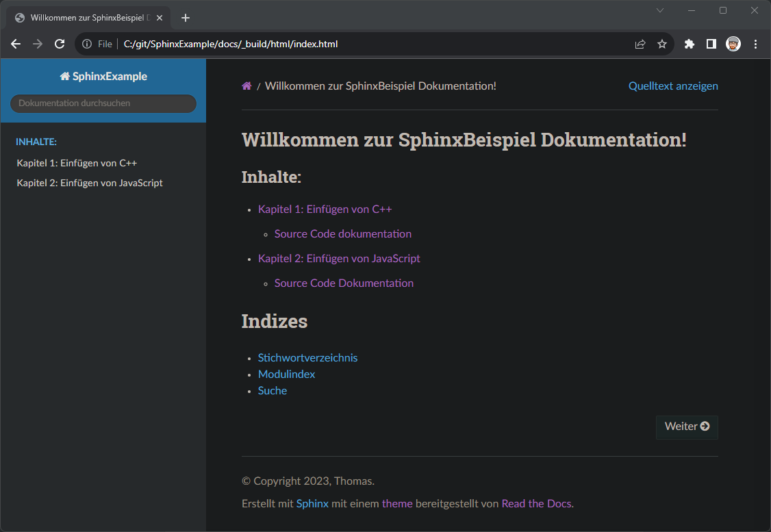Click the home icon in the breadcrumb
771x532 pixels.
[247, 86]
